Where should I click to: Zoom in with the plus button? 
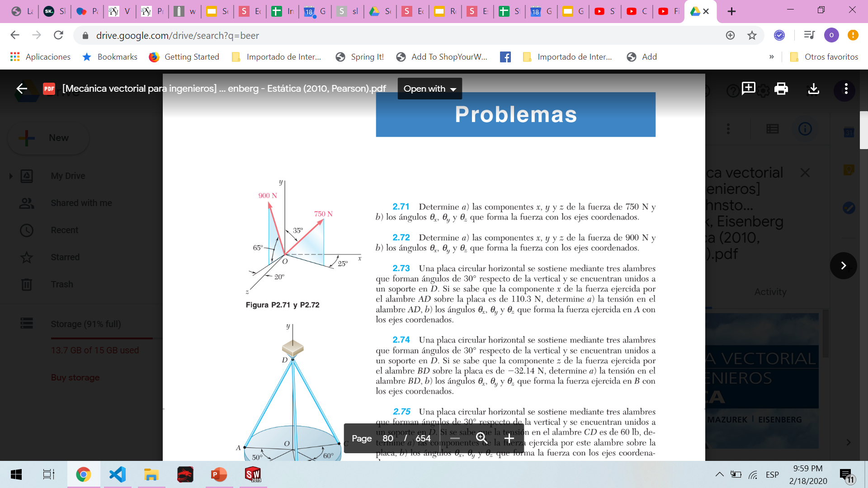[509, 438]
